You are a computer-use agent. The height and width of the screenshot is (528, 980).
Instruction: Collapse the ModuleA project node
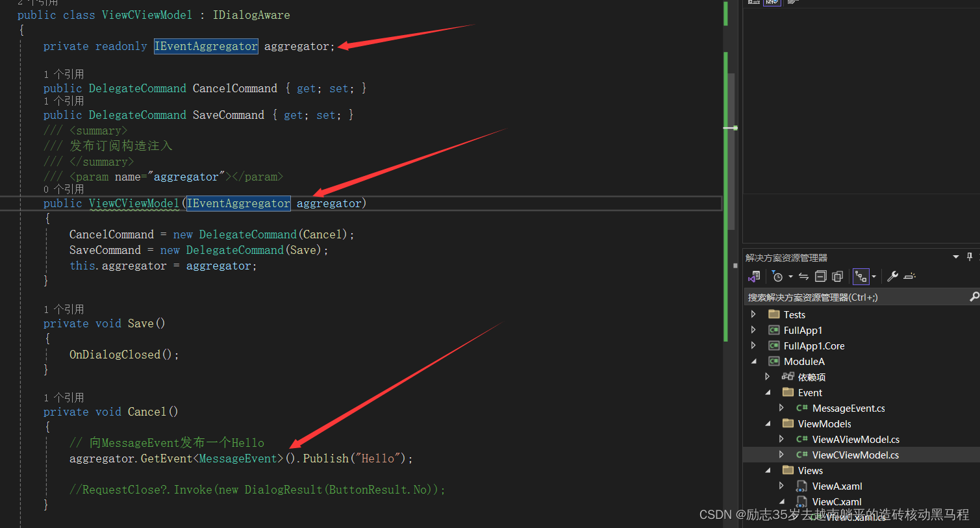[753, 361]
